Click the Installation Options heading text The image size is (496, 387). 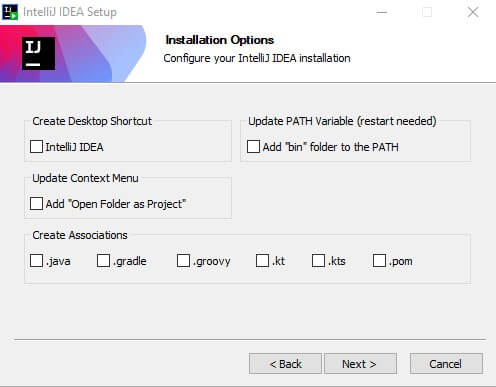coord(220,40)
